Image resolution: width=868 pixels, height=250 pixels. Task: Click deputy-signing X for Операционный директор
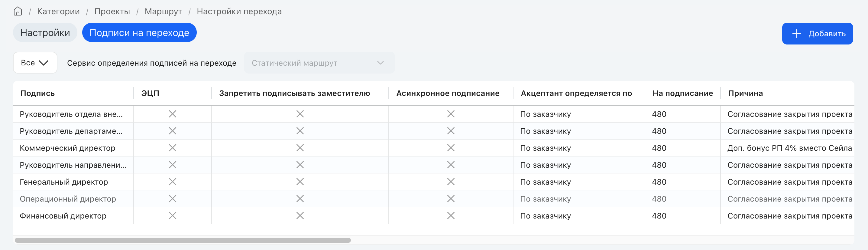[300, 199]
